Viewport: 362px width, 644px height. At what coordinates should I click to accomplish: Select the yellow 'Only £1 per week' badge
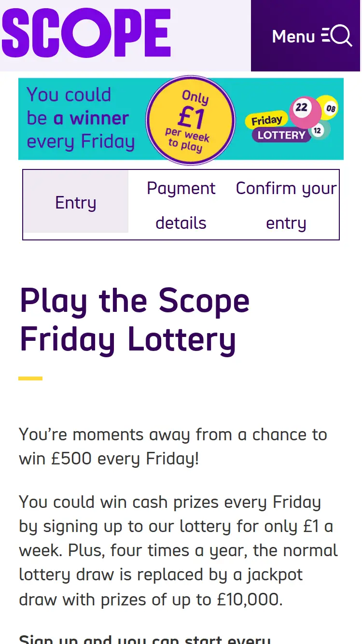190,119
